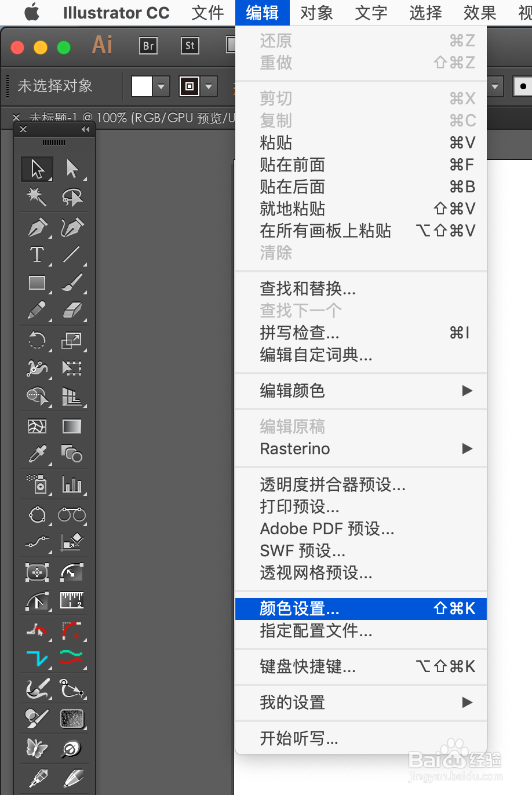Select the Magic Wand tool

click(37, 197)
